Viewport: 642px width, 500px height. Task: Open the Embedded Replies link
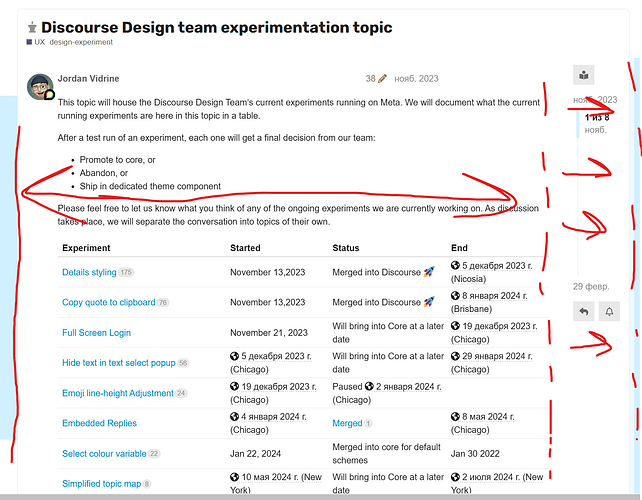(99, 423)
